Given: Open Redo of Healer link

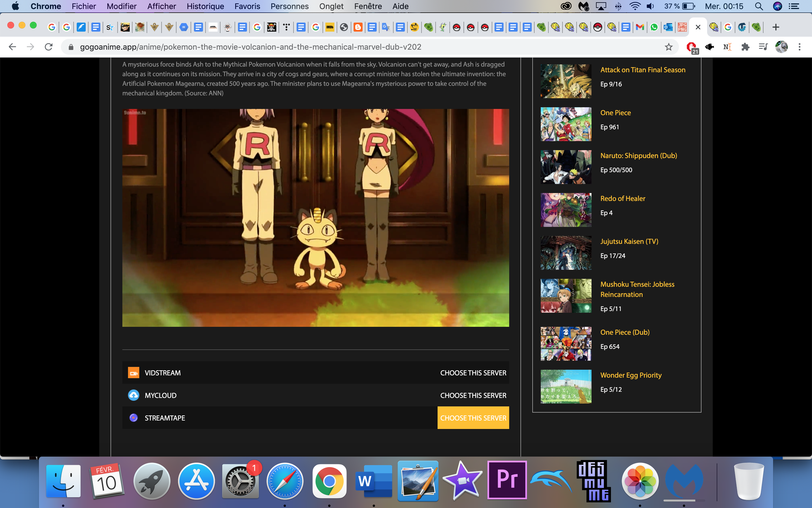Looking at the screenshot, I should tap(623, 199).
